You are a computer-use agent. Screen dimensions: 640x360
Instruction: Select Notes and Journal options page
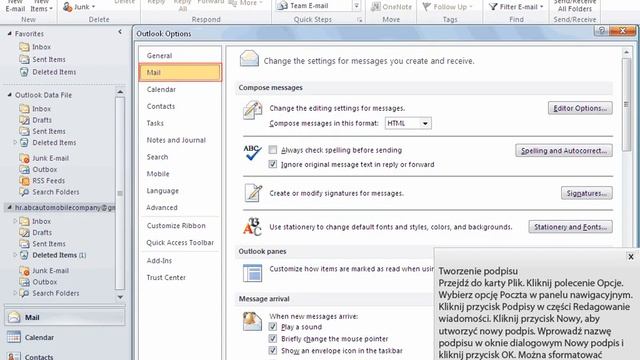point(180,140)
